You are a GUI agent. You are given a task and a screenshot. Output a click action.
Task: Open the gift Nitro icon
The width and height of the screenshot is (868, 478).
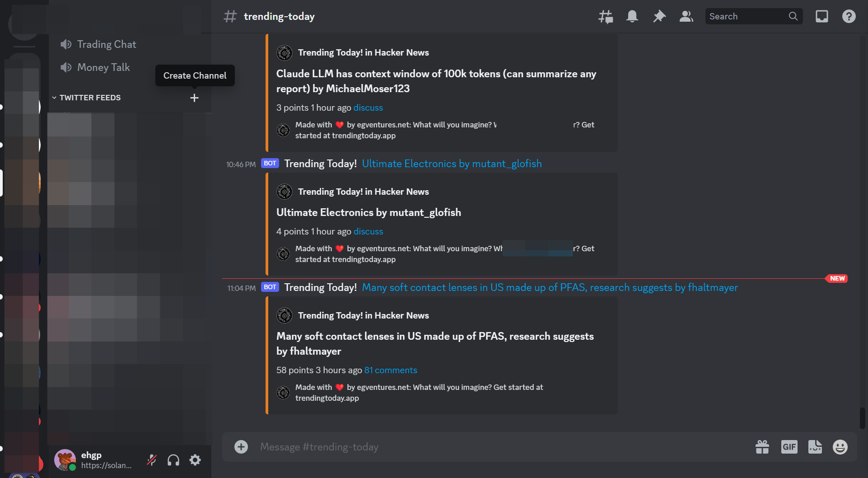762,447
